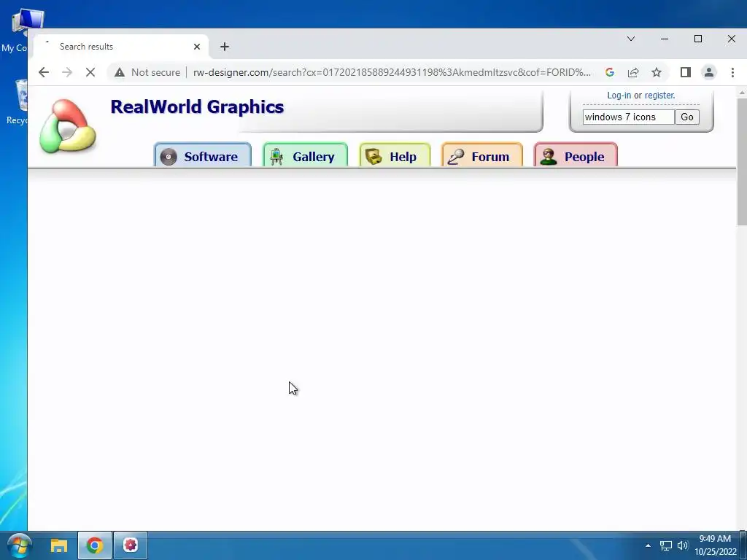Open Chrome three-dot menu
This screenshot has height=560, width=747.
pyautogui.click(x=732, y=72)
